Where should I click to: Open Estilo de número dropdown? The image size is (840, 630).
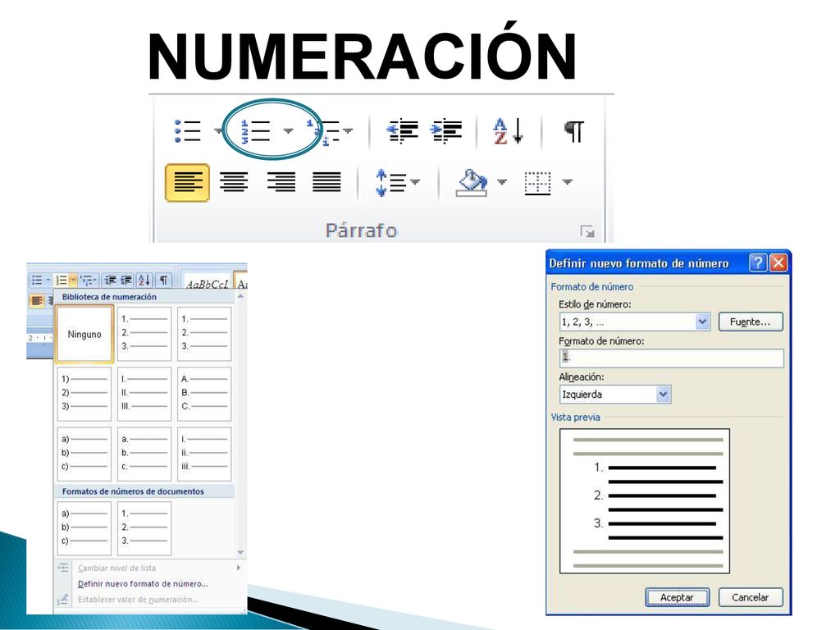[x=702, y=322]
